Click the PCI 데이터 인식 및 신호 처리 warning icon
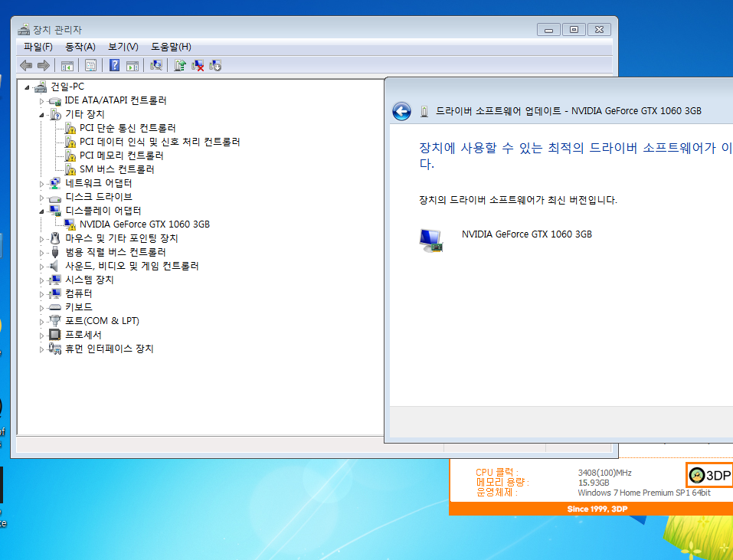Image resolution: width=733 pixels, height=560 pixels. coord(70,142)
